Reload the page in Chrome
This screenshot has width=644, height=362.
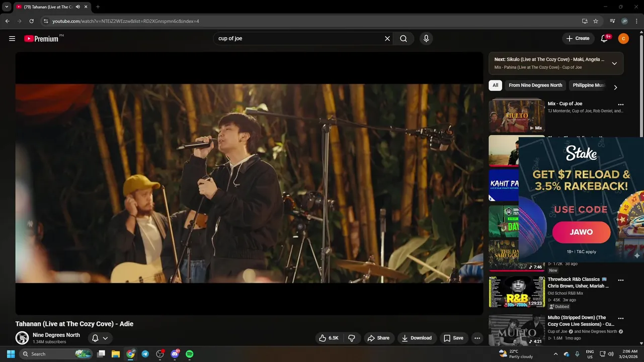tap(31, 21)
